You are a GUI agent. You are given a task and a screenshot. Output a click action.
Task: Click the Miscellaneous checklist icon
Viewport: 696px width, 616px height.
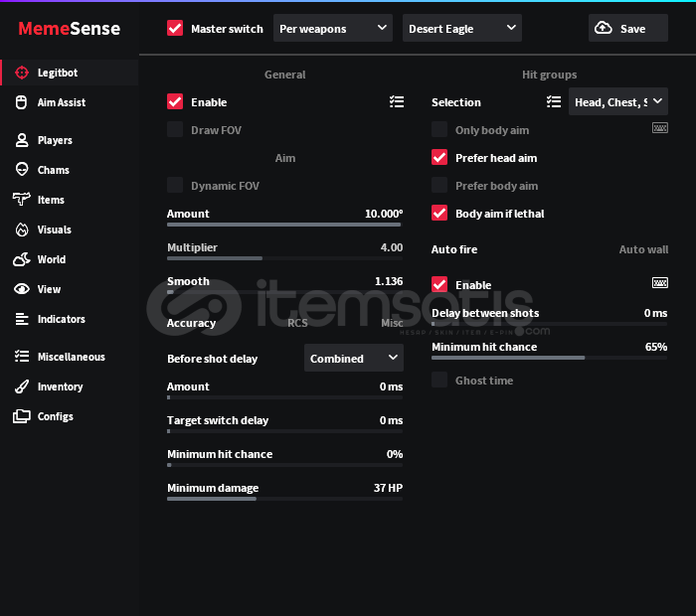point(22,356)
